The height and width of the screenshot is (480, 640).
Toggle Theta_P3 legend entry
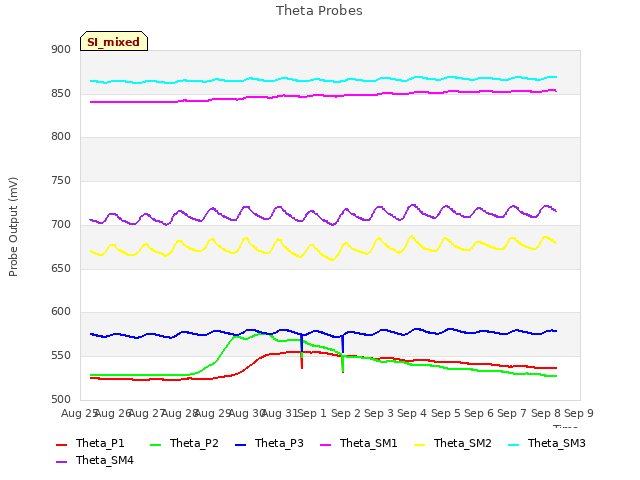[269, 443]
